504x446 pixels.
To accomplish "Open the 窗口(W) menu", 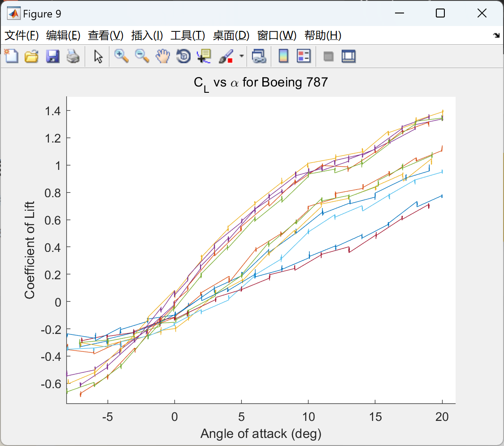I will pos(277,35).
